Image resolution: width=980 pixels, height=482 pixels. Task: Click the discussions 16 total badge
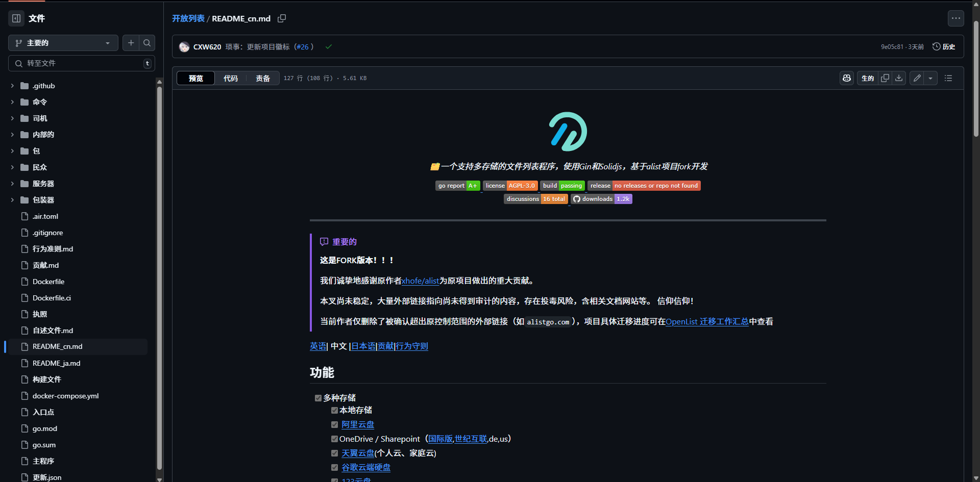click(x=536, y=199)
